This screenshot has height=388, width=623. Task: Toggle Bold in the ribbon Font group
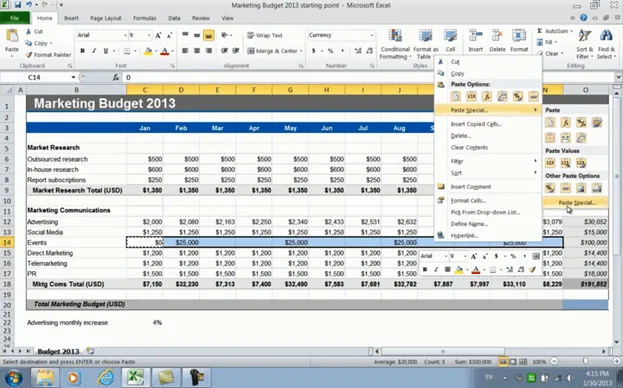coord(82,51)
